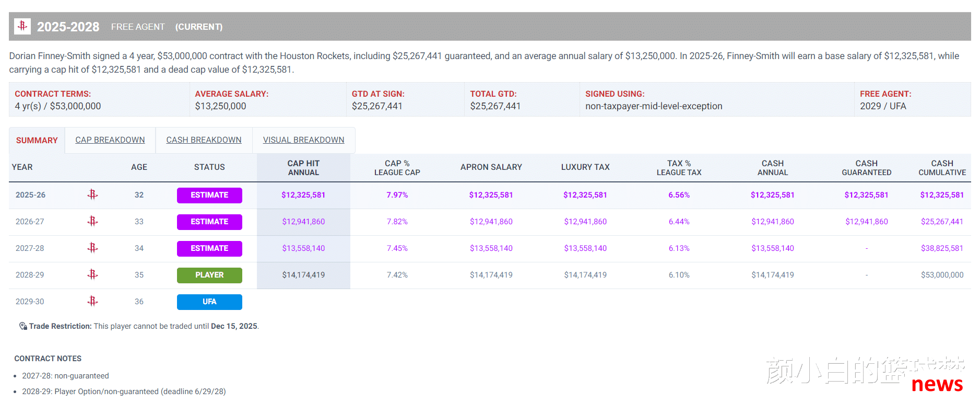This screenshot has width=980, height=403.
Task: Click the 7.82% cap percentage value
Action: click(x=397, y=222)
